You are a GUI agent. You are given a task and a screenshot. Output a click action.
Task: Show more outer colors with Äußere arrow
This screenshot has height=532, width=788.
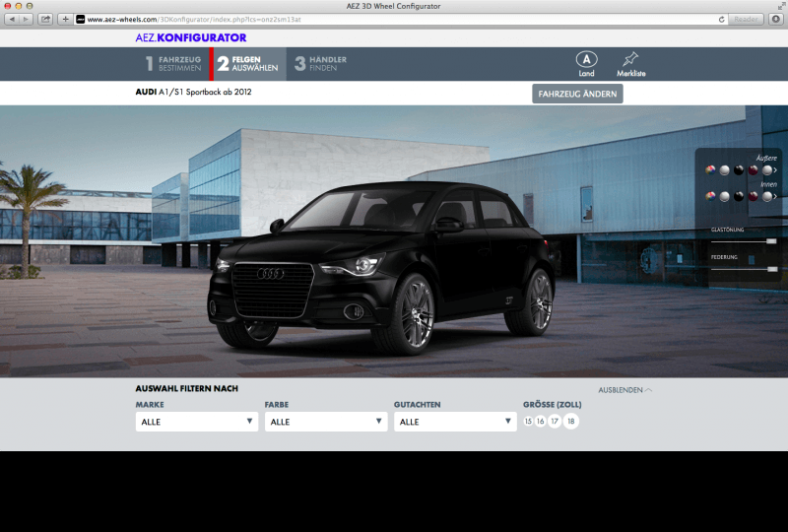[x=775, y=170]
